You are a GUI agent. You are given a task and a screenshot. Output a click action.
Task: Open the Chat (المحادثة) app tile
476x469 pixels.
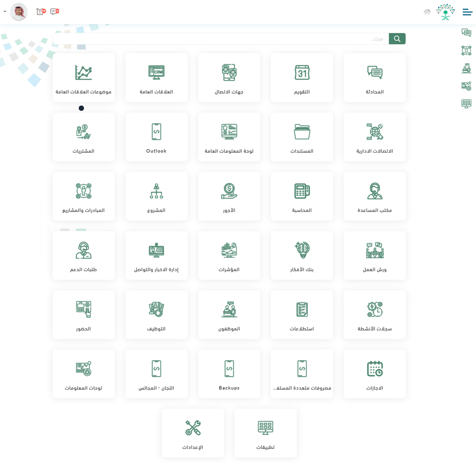[x=375, y=78]
